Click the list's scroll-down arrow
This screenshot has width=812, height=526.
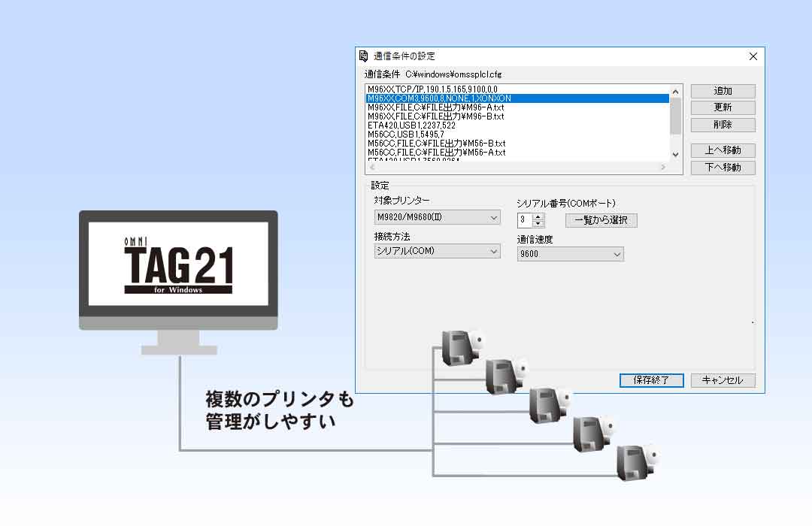tap(675, 154)
